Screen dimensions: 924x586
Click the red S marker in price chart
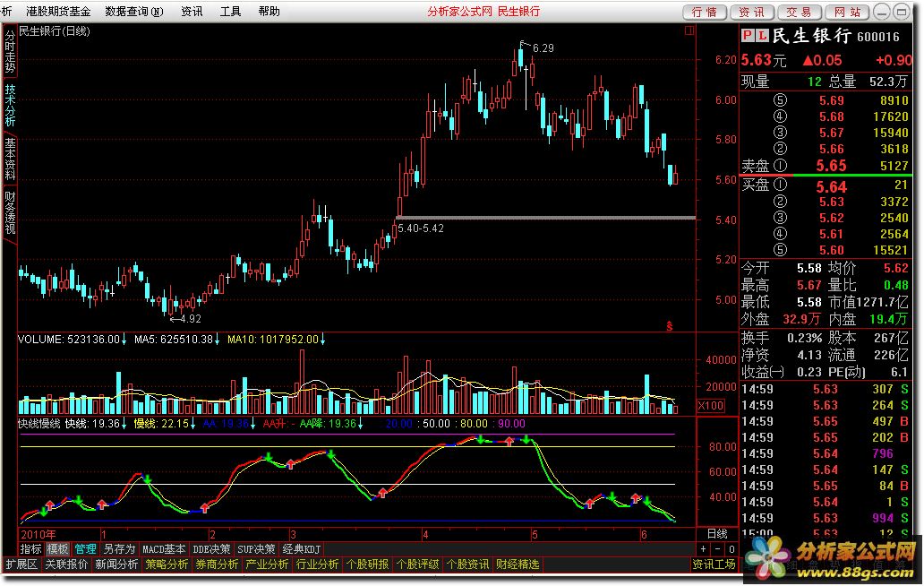670,325
